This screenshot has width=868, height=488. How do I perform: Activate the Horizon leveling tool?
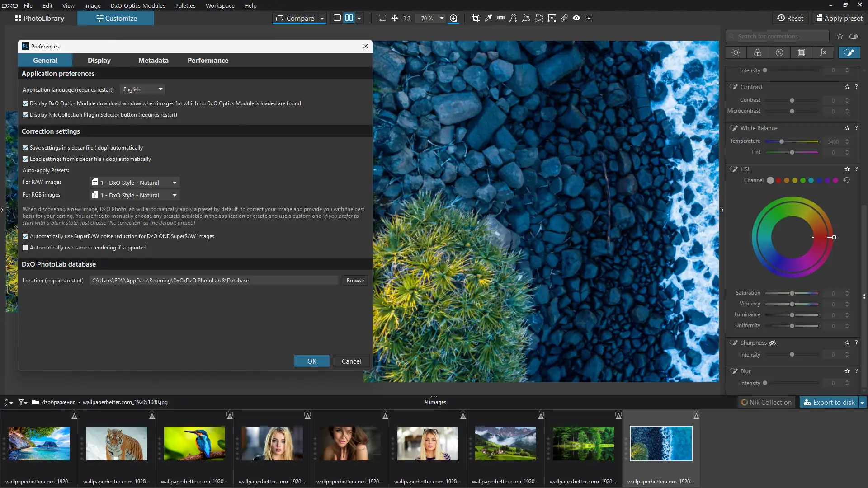[x=501, y=18]
